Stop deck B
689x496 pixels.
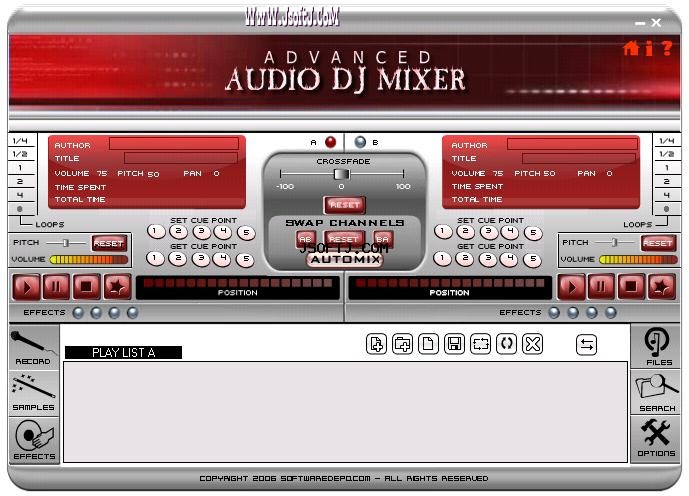pos(631,287)
